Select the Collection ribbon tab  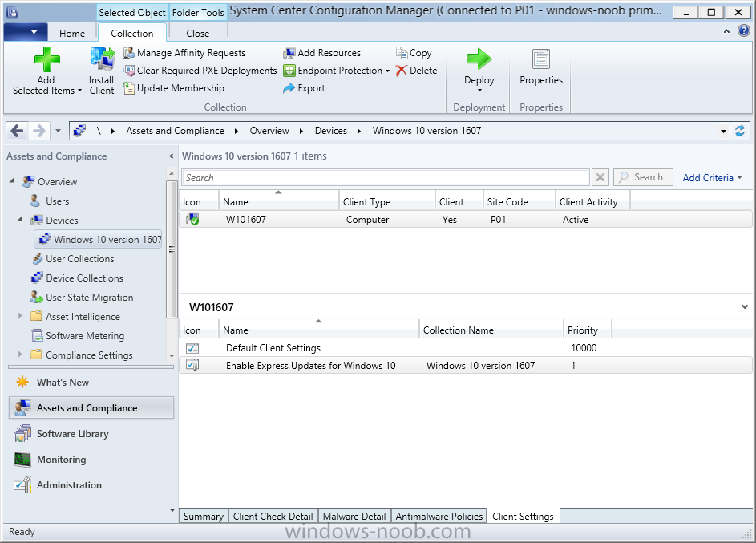(132, 33)
